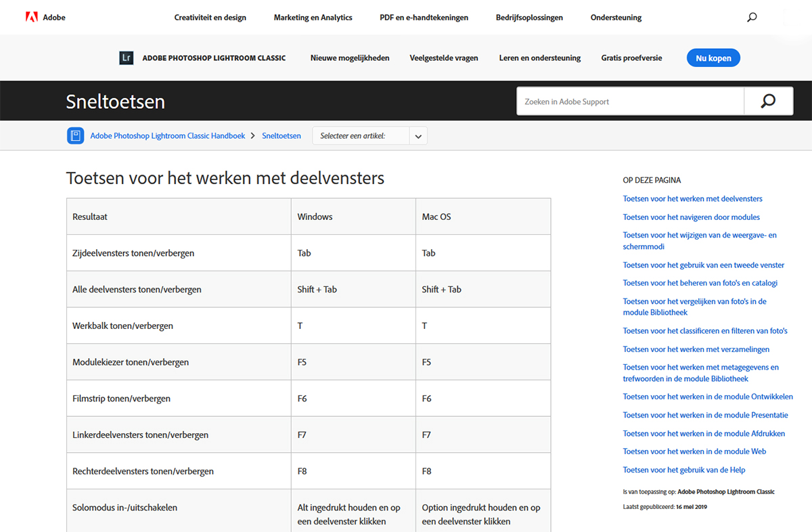Click the 'OP DEZE PAGINA' heading
This screenshot has height=532, width=812.
point(652,181)
